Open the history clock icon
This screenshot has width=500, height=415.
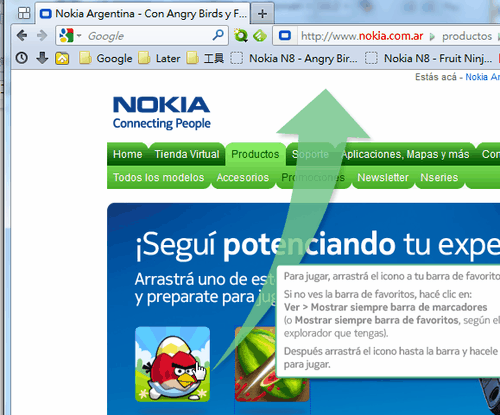[22, 58]
